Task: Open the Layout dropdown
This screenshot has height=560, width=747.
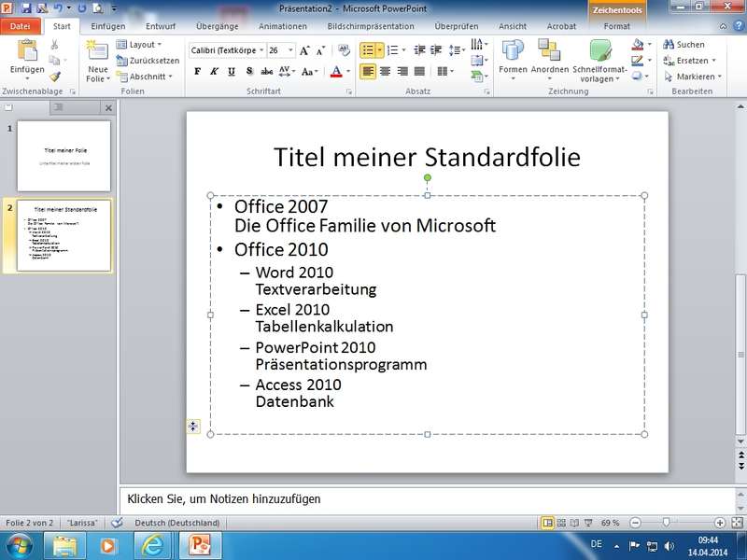Action: tap(139, 44)
